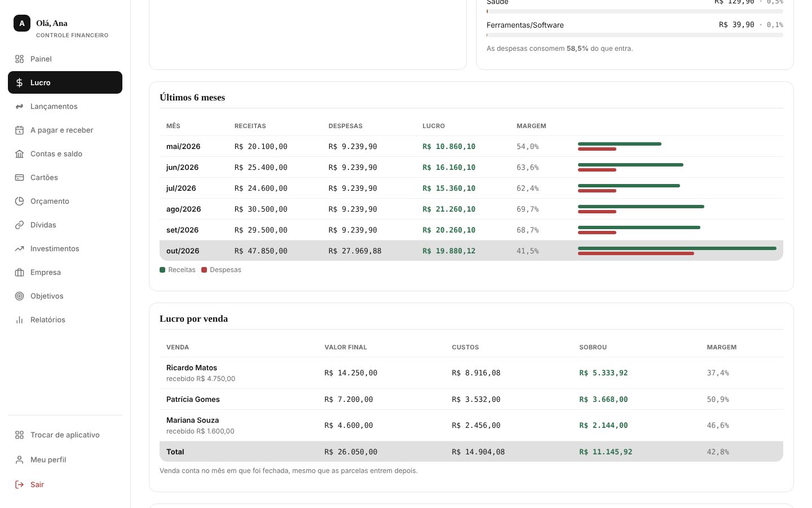
Task: Click Trocar de aplicativo
Action: (65, 435)
